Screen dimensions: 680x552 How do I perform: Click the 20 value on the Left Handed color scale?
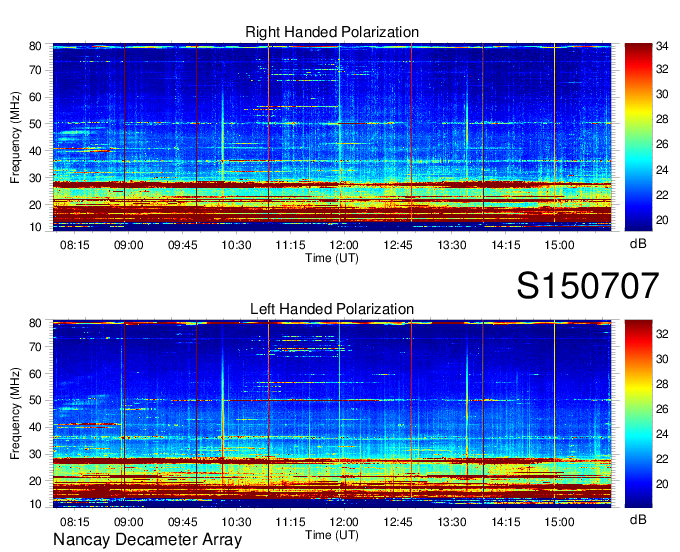pos(662,484)
